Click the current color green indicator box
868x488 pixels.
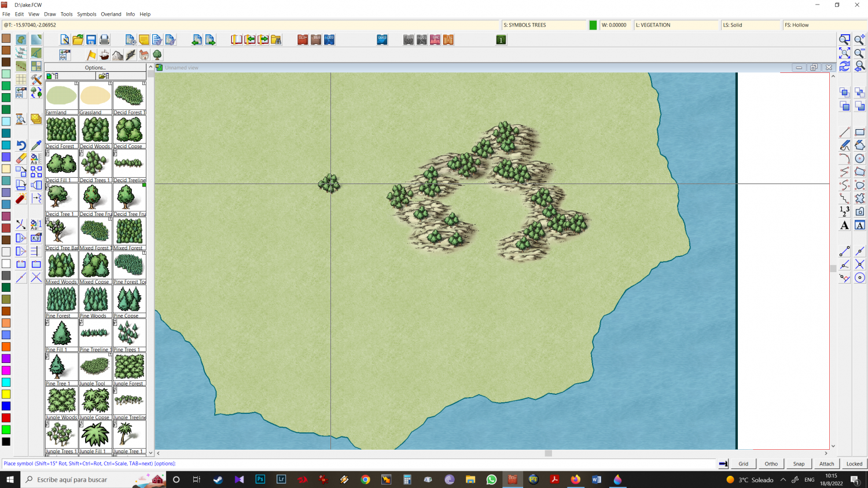(x=593, y=25)
